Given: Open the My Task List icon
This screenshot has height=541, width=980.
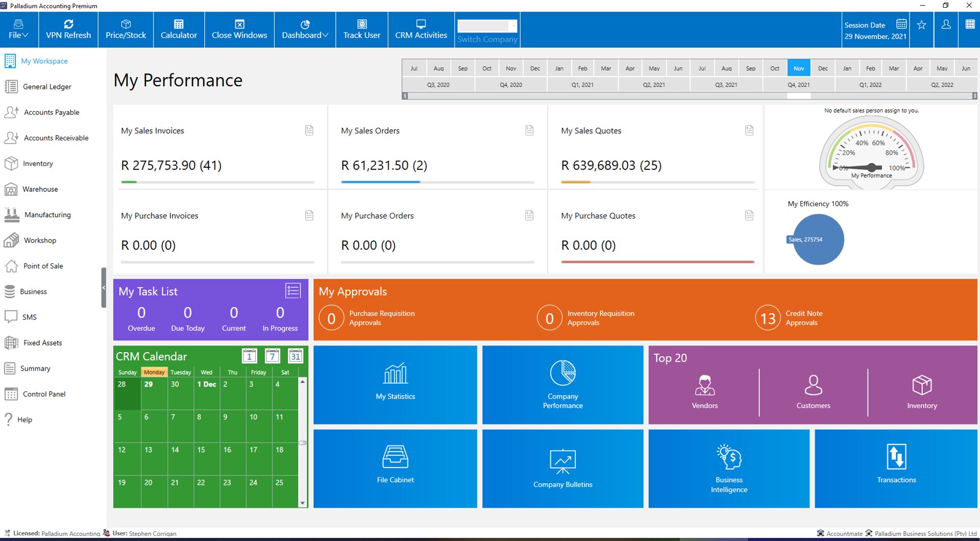Looking at the screenshot, I should 293,291.
